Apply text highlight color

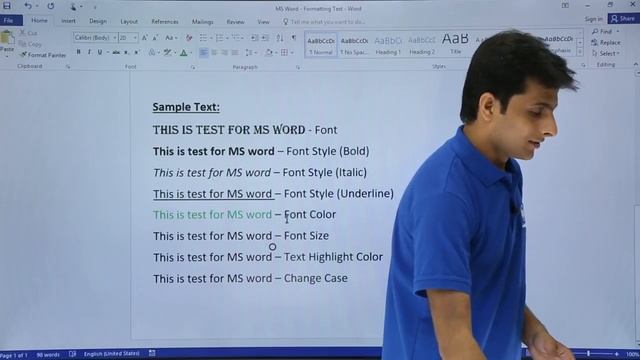tap(169, 52)
